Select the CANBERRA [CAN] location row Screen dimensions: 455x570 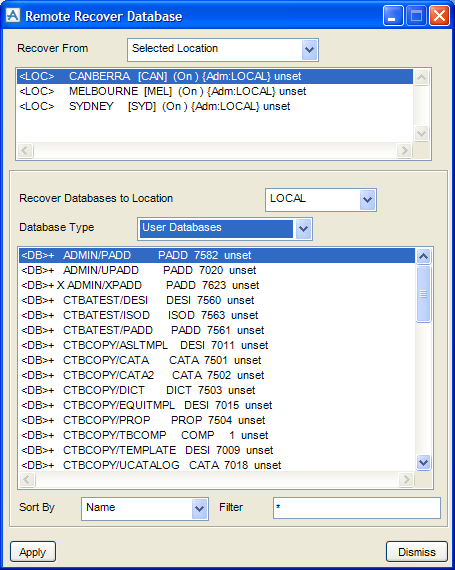pos(214,76)
